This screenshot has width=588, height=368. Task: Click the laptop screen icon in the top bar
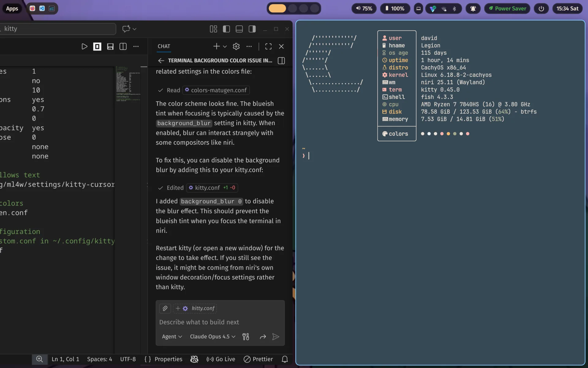pyautogui.click(x=418, y=8)
